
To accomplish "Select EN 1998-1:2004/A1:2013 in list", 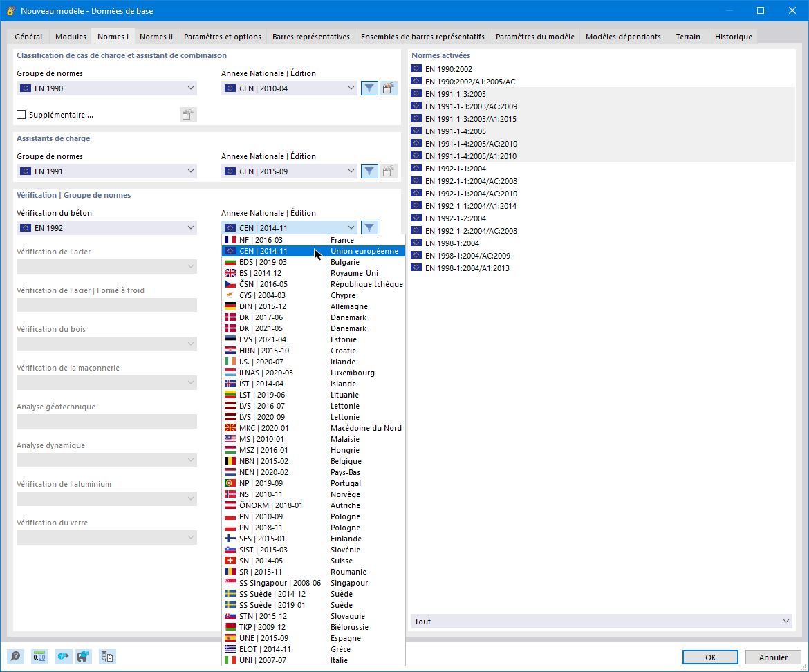I will (x=602, y=268).
